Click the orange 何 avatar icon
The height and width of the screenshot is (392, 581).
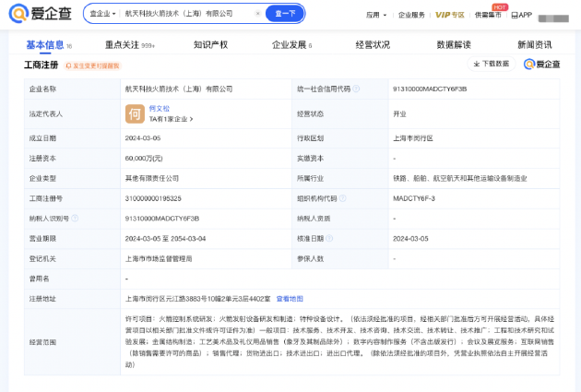click(x=135, y=113)
